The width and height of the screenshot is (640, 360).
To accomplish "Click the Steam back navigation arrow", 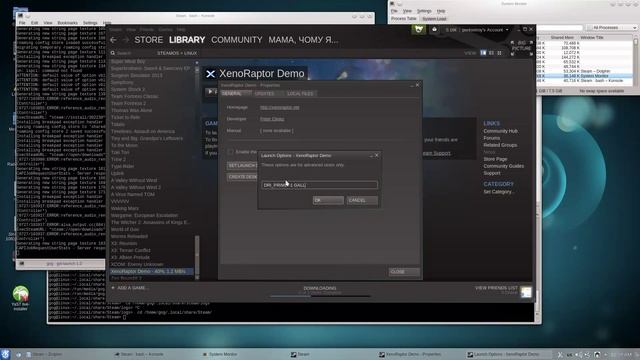I will click(113, 40).
